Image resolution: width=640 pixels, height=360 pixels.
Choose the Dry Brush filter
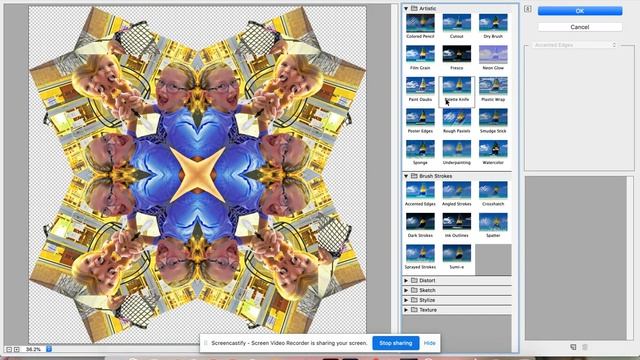click(x=493, y=23)
